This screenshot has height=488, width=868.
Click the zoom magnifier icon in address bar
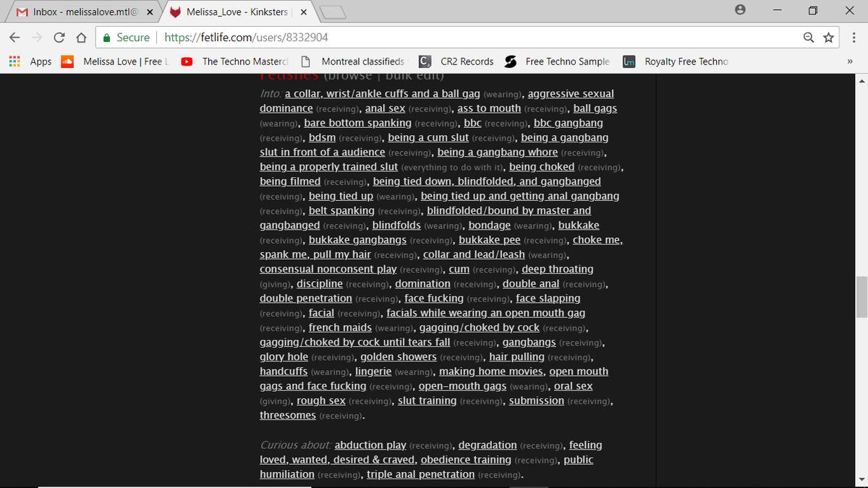(x=808, y=38)
